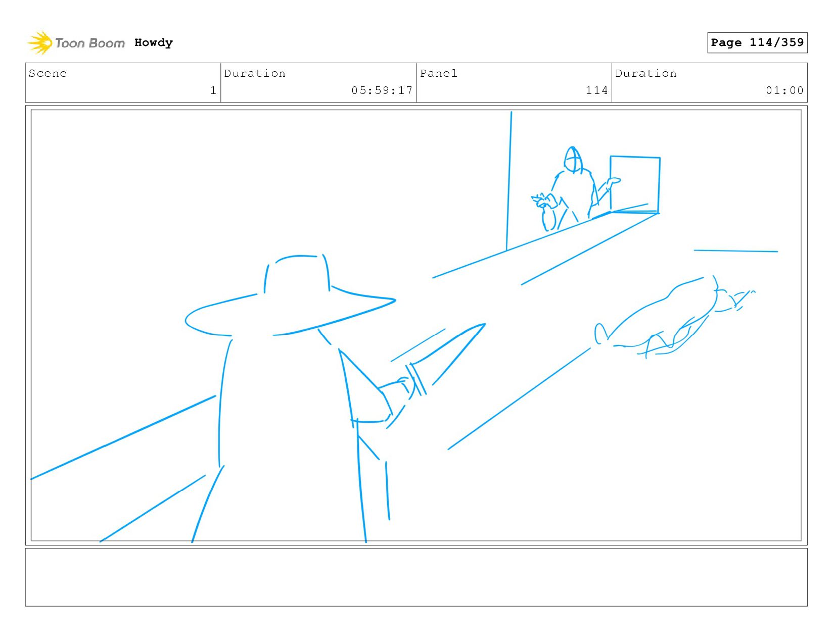Click the Toon Boom logo
This screenshot has width=834, height=644.
coord(76,43)
